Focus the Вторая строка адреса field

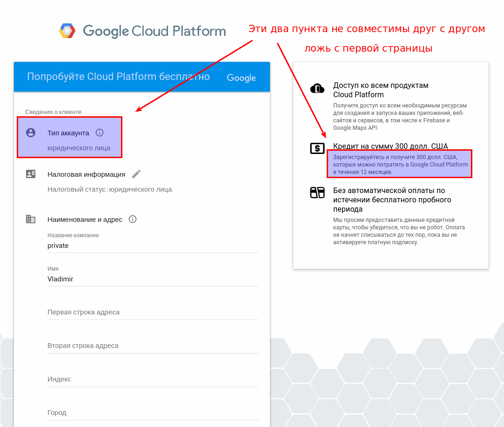pyautogui.click(x=153, y=346)
